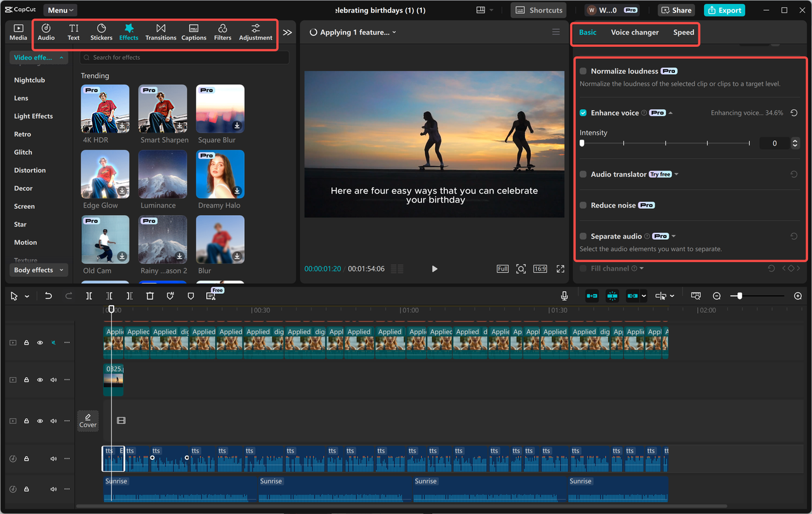Click the voice-over microphone icon
The width and height of the screenshot is (812, 514).
click(x=563, y=295)
